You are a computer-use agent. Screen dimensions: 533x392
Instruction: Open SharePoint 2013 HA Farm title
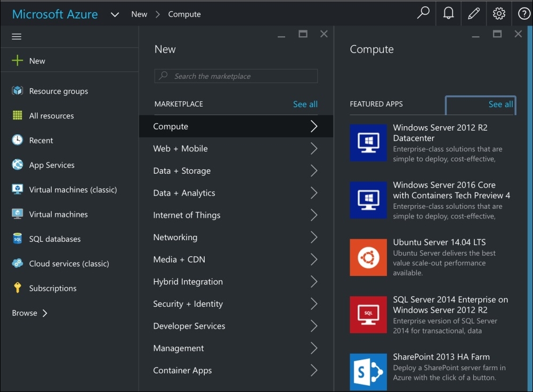point(441,357)
